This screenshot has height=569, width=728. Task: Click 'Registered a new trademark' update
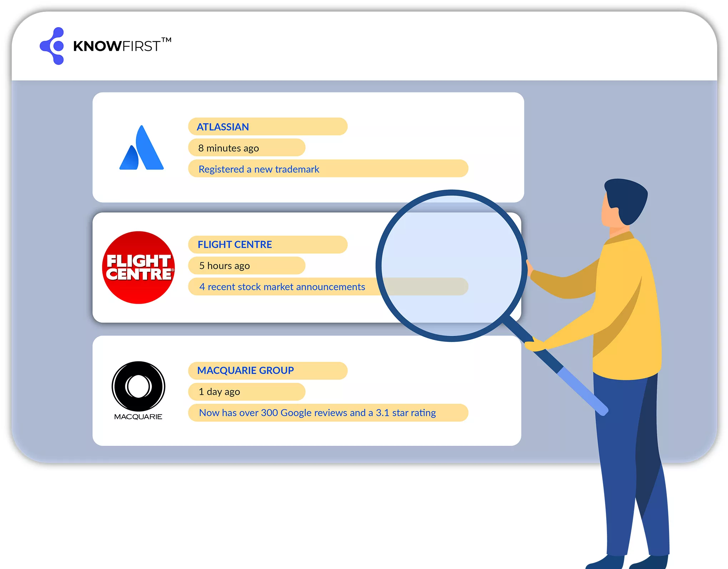(259, 169)
